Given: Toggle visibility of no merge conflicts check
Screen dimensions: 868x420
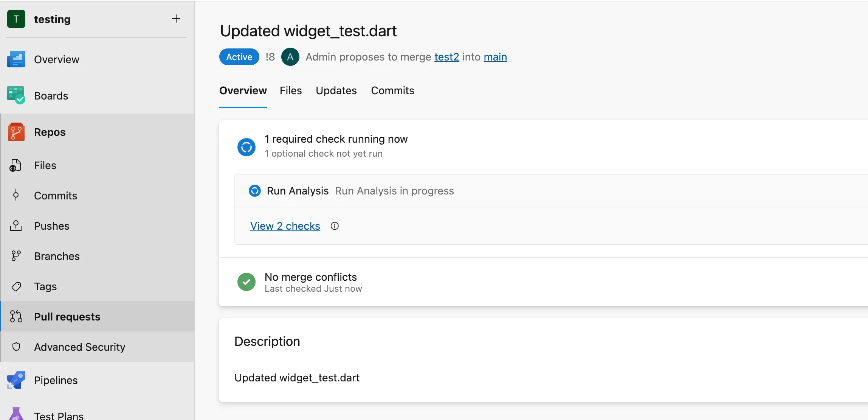Looking at the screenshot, I should pyautogui.click(x=246, y=282).
